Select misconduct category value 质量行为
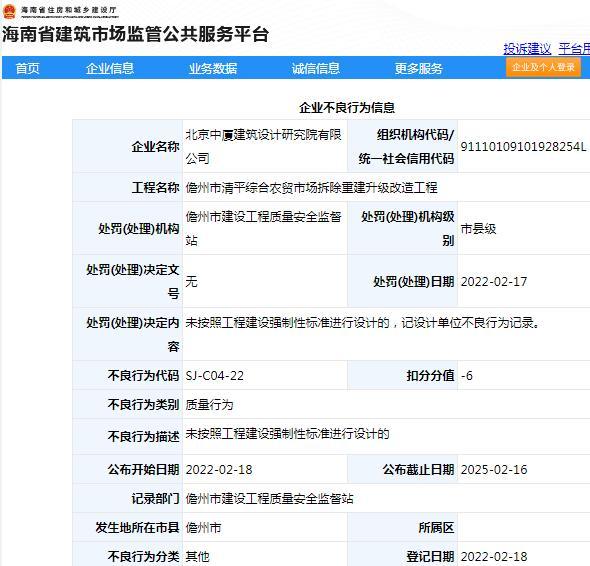590x566 pixels. [209, 405]
